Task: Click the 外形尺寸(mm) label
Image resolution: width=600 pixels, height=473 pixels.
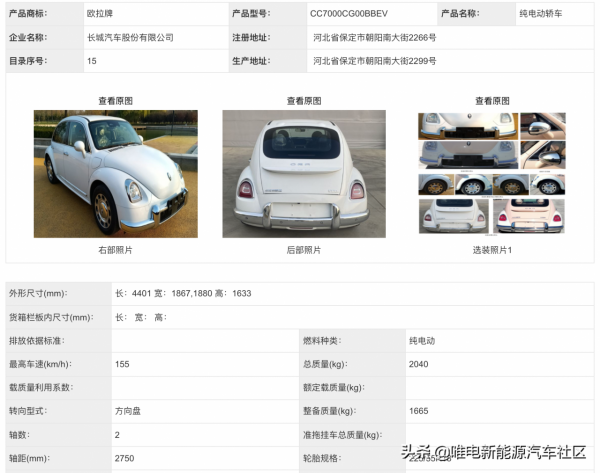Action: (38, 293)
